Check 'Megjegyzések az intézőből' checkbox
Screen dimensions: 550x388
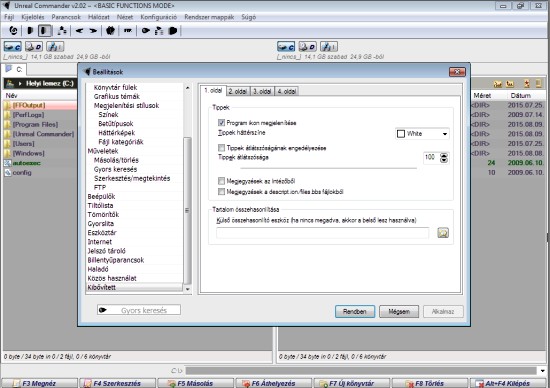click(221, 181)
